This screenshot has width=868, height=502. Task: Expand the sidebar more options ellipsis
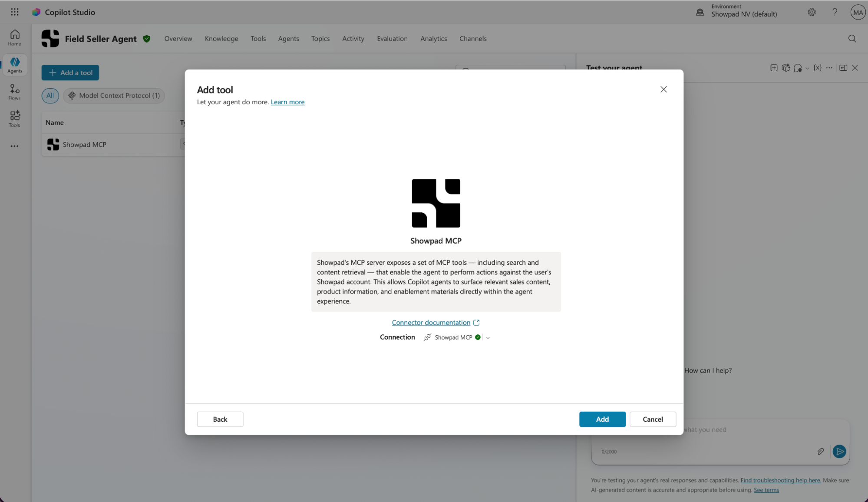click(x=14, y=146)
